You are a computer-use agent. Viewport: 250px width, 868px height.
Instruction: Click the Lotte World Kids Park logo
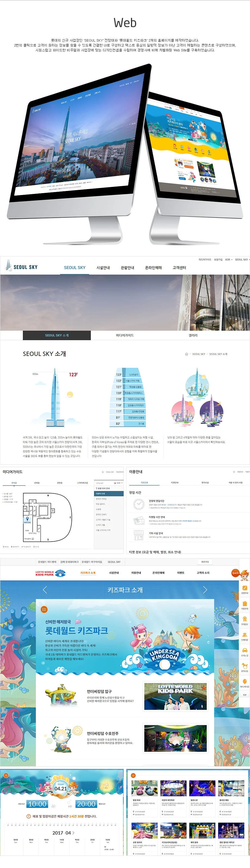[51, 573]
